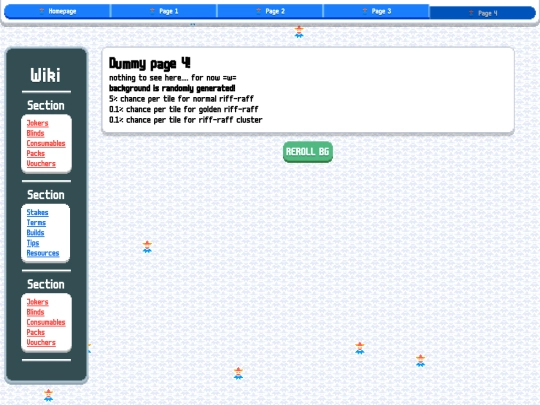Viewport: 540px width, 405px height.
Task: Follow the Builds link
Action: (x=35, y=233)
